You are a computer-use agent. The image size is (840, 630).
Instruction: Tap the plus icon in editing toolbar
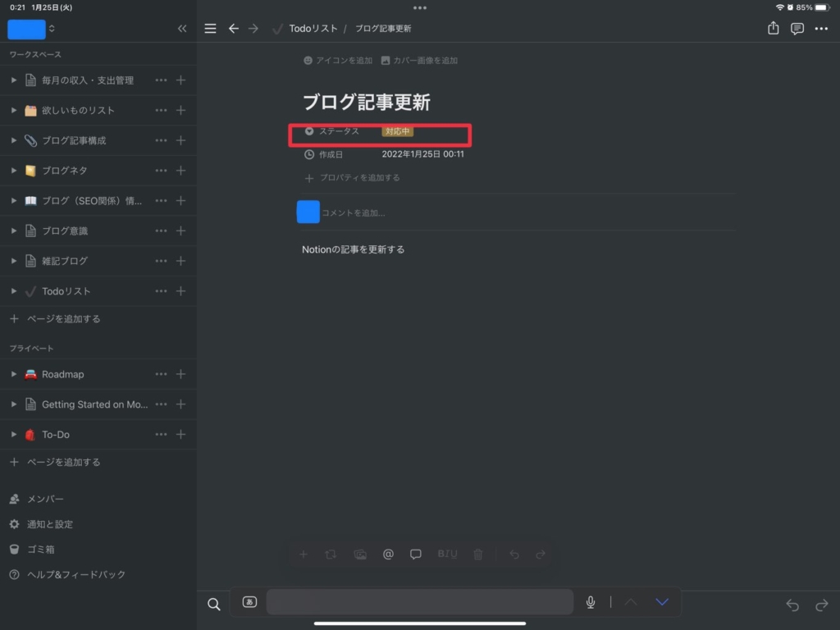[x=304, y=554]
